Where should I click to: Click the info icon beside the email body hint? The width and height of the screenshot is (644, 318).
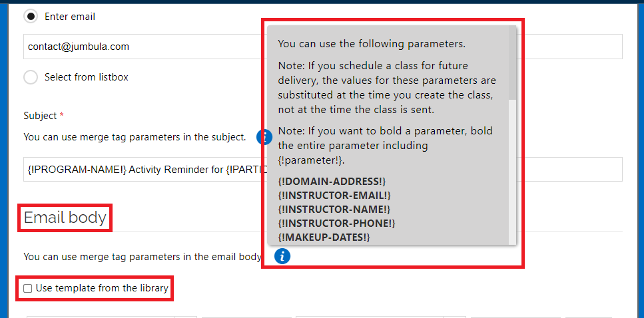pyautogui.click(x=282, y=256)
